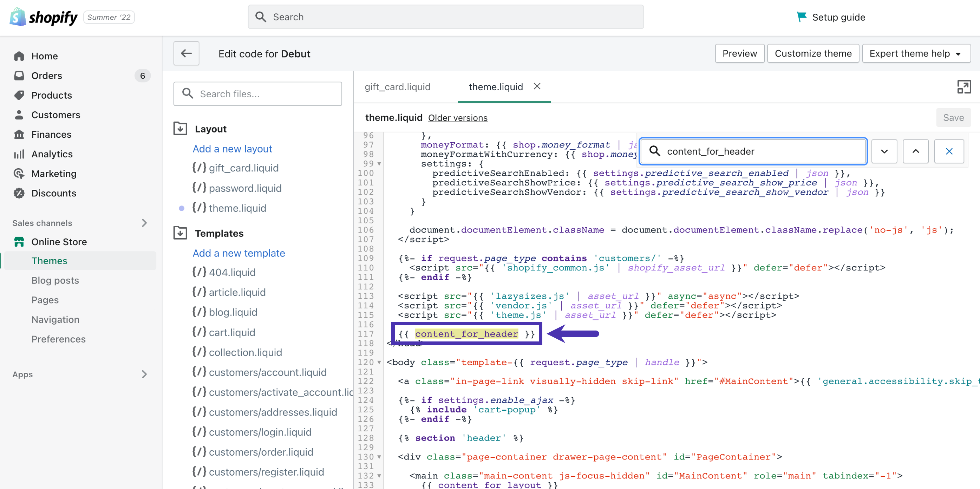
Task: Select the theme.liquid editor tab
Action: [496, 87]
